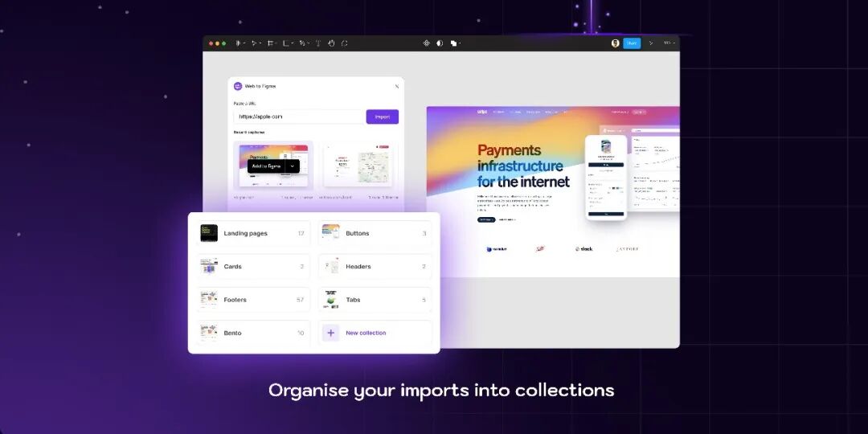Click the Mask contrast icon in the toolbar

click(x=440, y=43)
